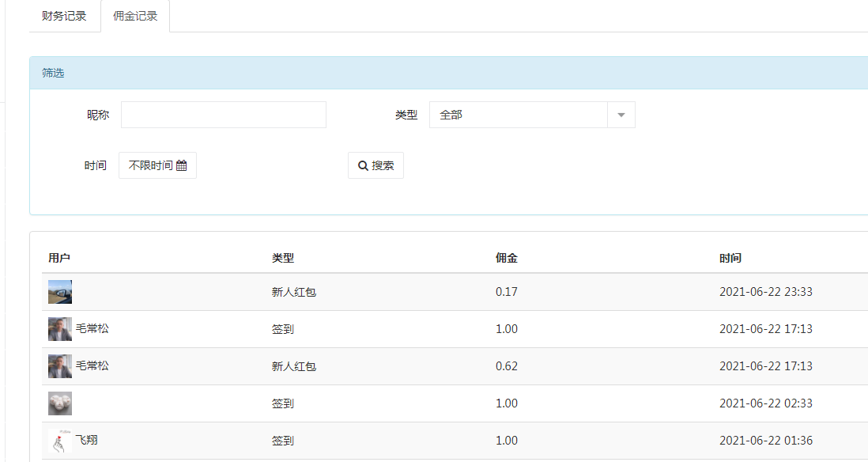Click the magnifier icon in 搜索 button
Viewport: 868px width, 462px height.
pos(363,165)
